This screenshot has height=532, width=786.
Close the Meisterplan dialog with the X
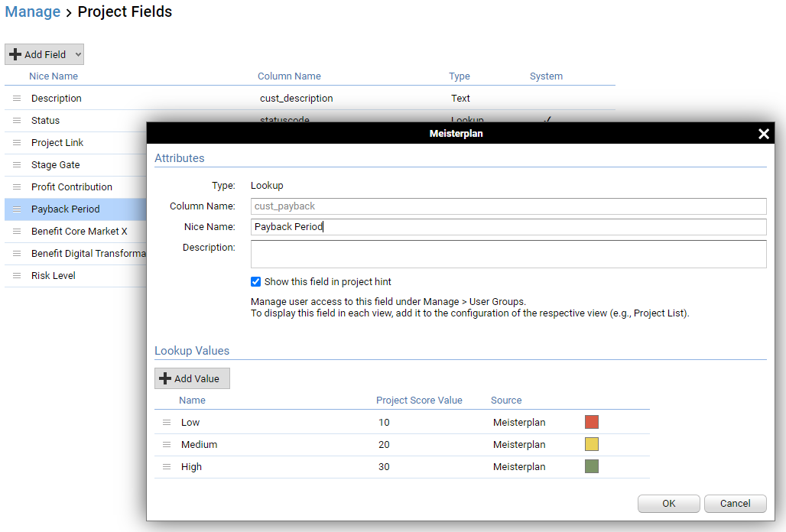click(x=763, y=134)
